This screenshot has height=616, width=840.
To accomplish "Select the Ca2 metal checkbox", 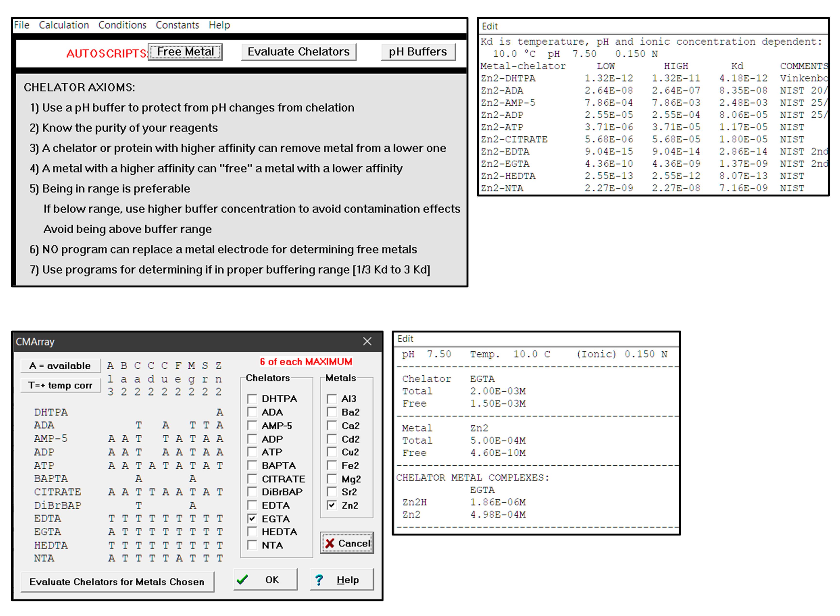I will pyautogui.click(x=332, y=425).
